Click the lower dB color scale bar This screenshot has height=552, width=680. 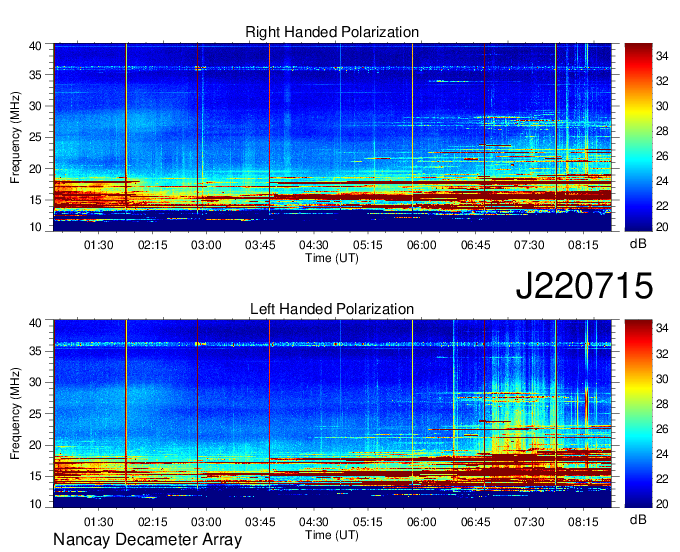tap(638, 414)
